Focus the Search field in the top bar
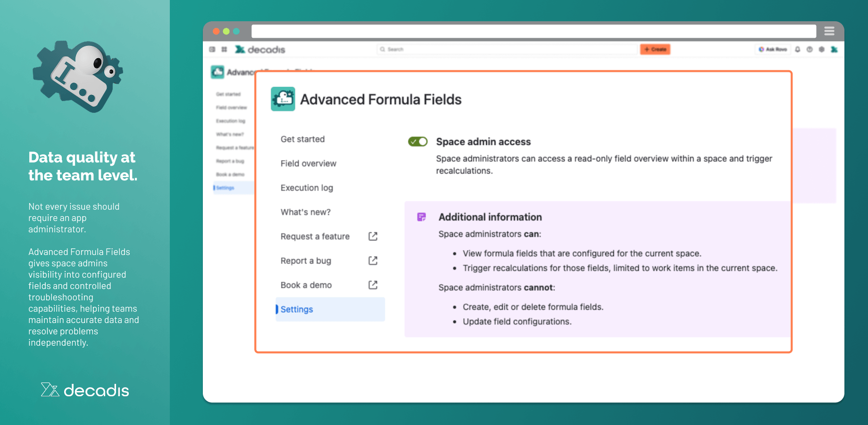Screen dimensions: 868x425 507,49
